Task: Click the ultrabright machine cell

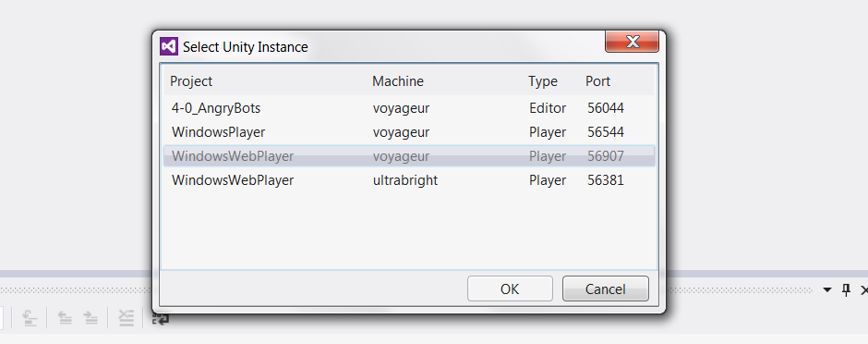Action: pyautogui.click(x=405, y=180)
